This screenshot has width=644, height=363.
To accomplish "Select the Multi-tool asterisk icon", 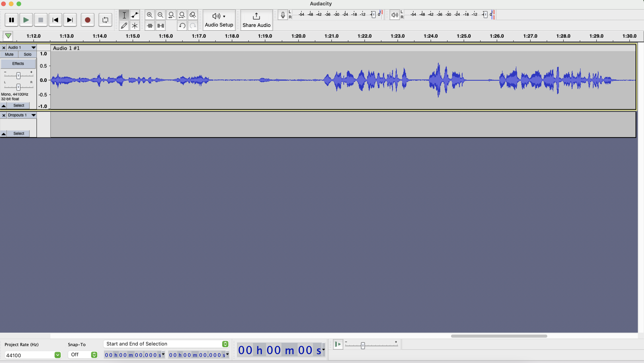I will click(135, 26).
